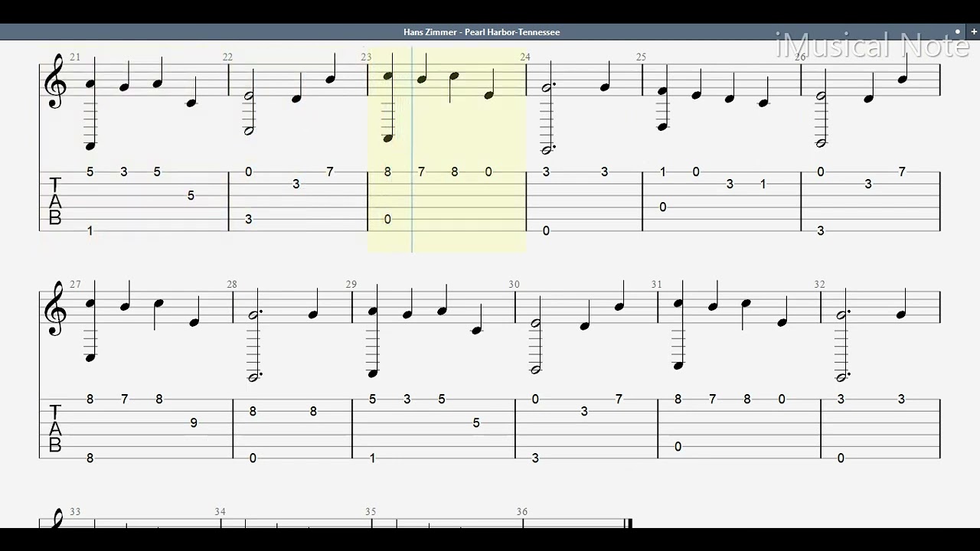Click measure number 25
980x551 pixels.
(641, 57)
